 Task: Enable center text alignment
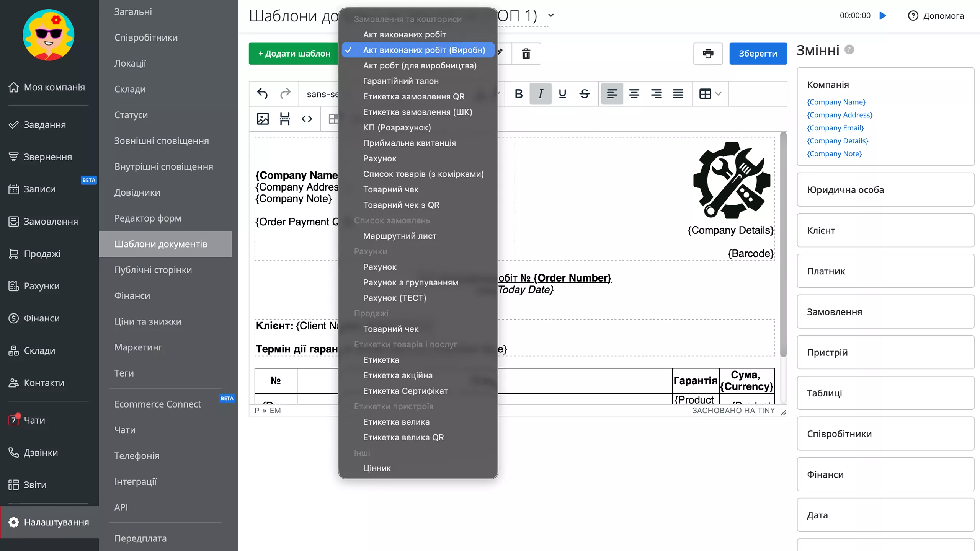634,94
